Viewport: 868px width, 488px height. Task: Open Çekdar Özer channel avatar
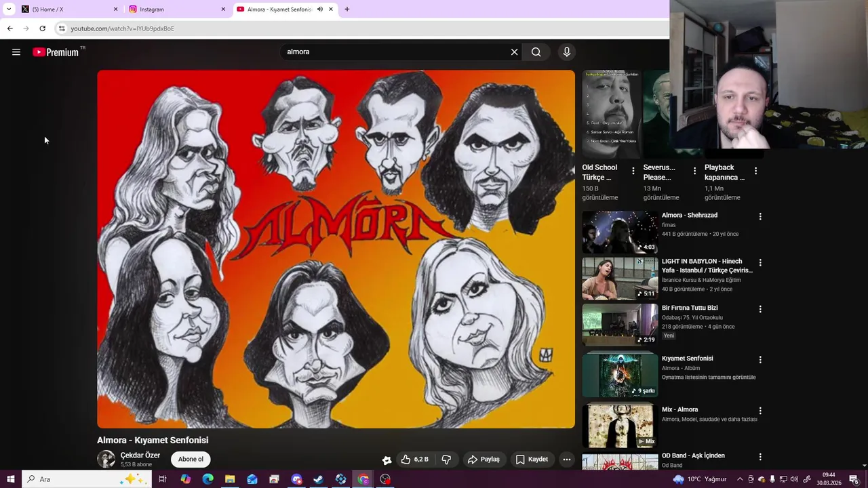(106, 459)
